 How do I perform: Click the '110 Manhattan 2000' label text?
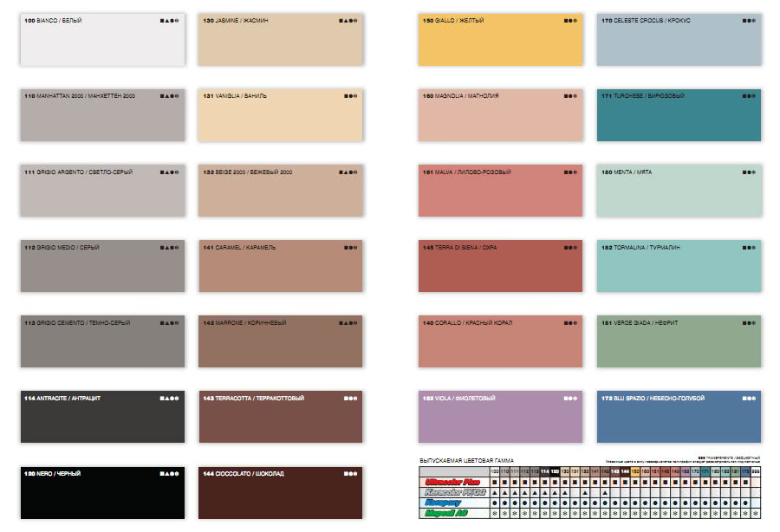click(x=80, y=96)
